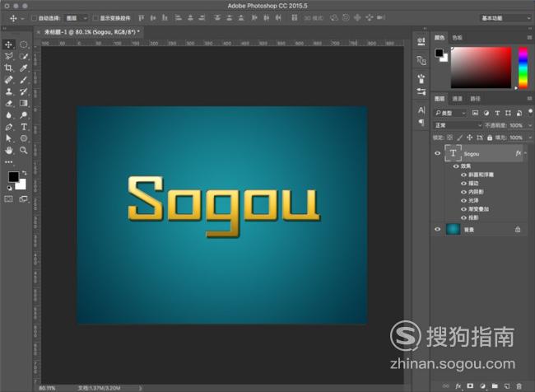Viewport: 535px width, 392px height.
Task: Select the Healing Brush bandage tool
Action: point(8,80)
